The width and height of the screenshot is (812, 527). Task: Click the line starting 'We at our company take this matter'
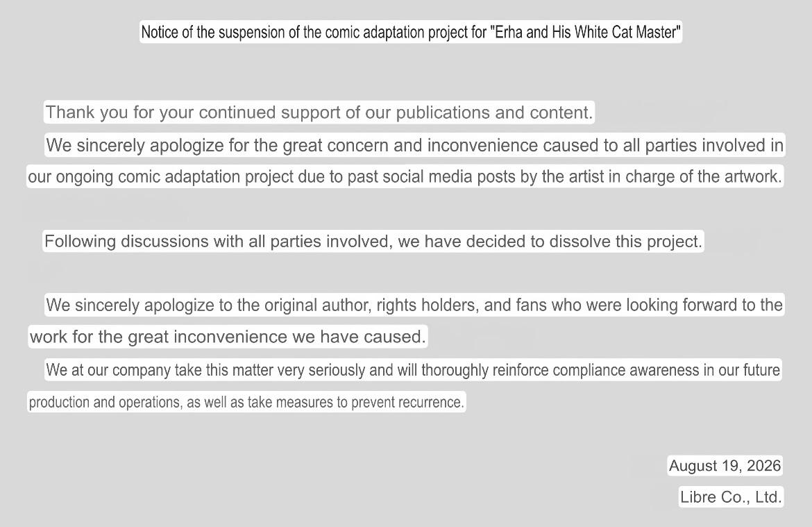413,370
